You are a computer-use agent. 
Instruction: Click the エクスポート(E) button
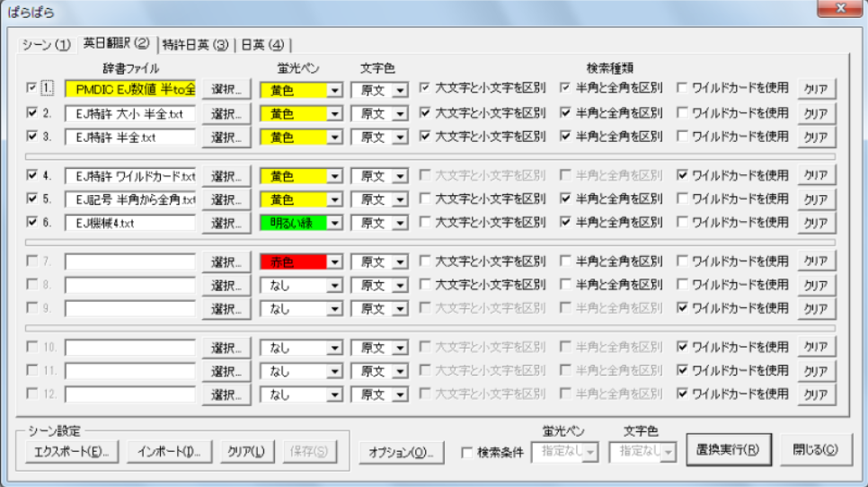click(66, 451)
